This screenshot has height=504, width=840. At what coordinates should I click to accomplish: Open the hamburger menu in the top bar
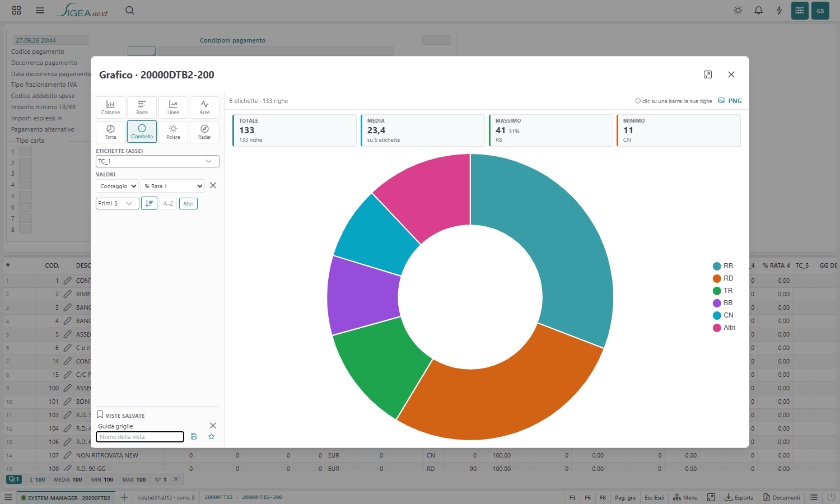[40, 11]
